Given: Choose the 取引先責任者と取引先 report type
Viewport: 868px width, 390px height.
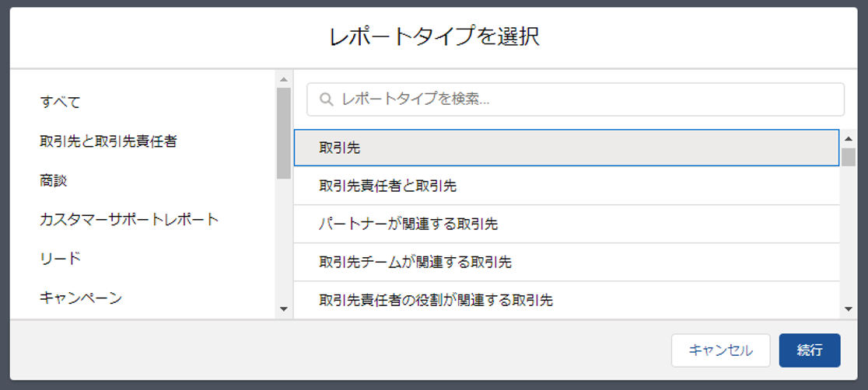Looking at the screenshot, I should pyautogui.click(x=567, y=186).
